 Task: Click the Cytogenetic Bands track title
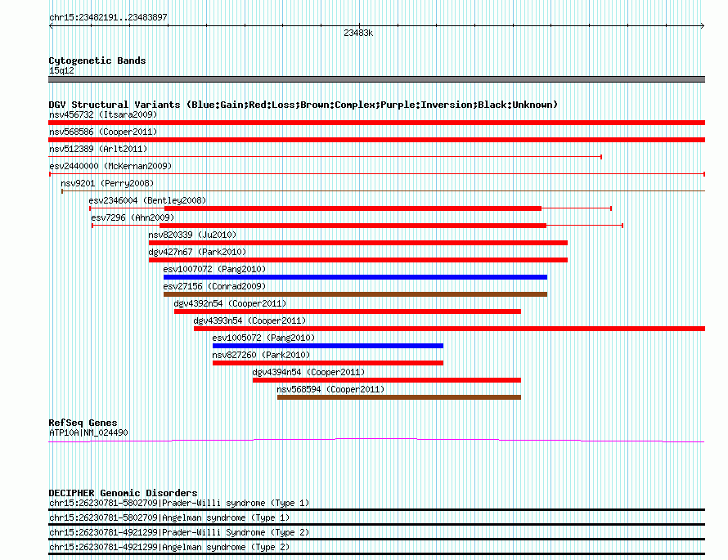(x=97, y=60)
